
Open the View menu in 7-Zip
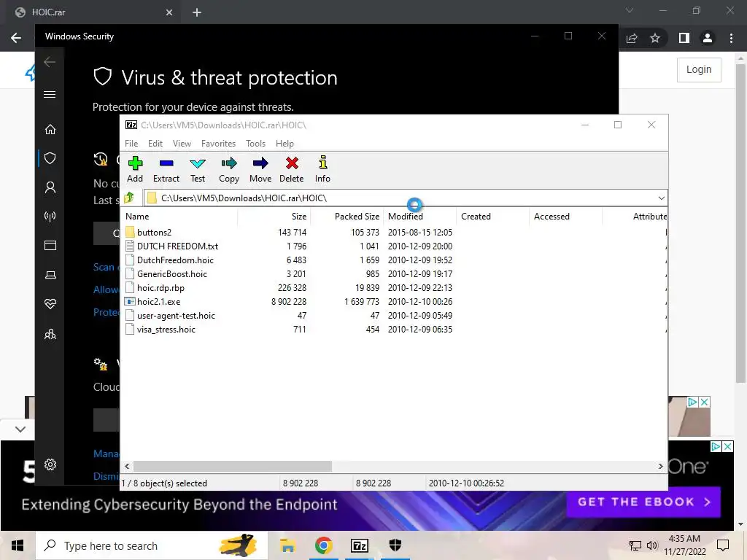click(182, 144)
